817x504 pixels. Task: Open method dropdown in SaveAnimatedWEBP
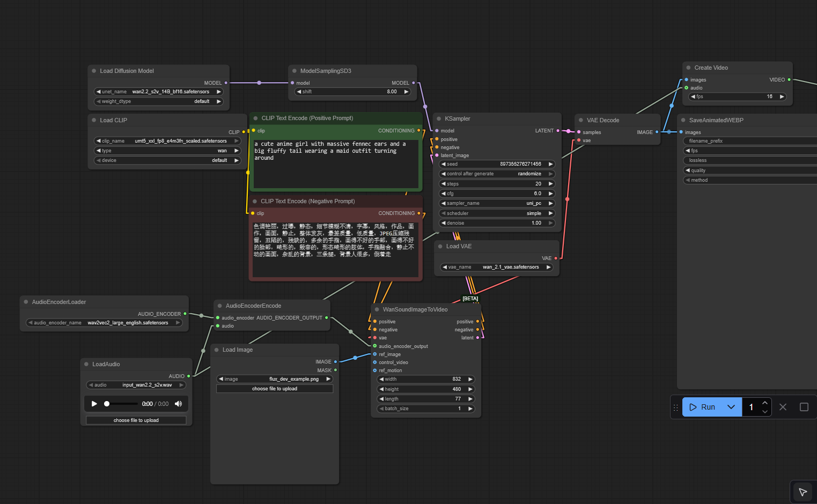750,180
